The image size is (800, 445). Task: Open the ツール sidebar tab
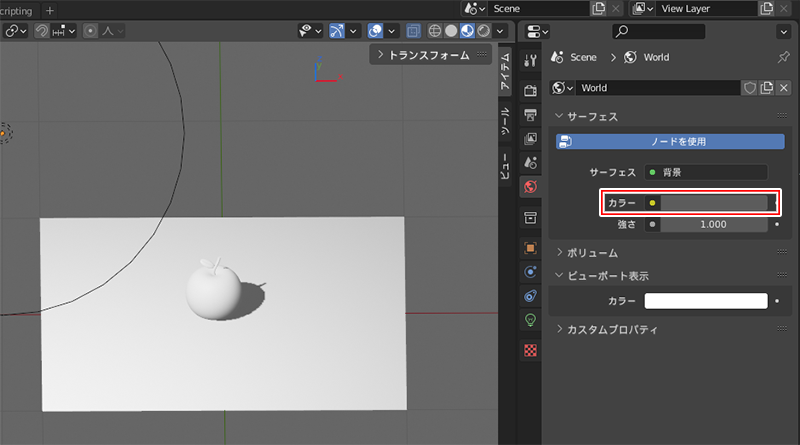coord(506,121)
